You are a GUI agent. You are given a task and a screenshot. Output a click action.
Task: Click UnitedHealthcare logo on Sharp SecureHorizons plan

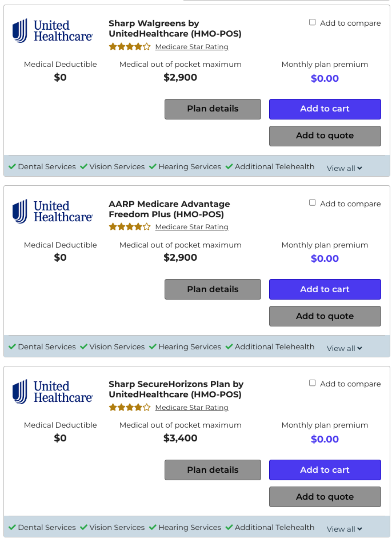coord(53,392)
